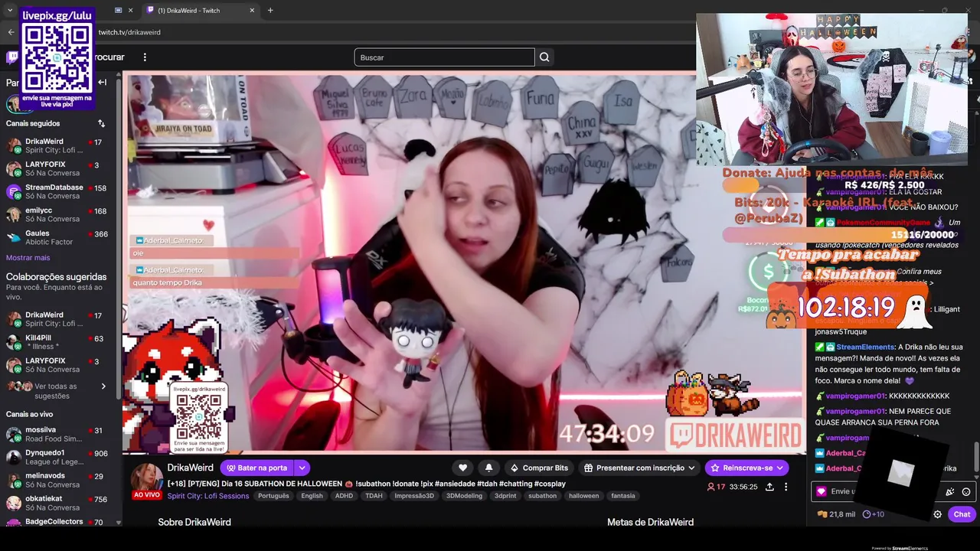The width and height of the screenshot is (980, 551).
Task: Claim the +10 channel points bonus
Action: pyautogui.click(x=874, y=514)
